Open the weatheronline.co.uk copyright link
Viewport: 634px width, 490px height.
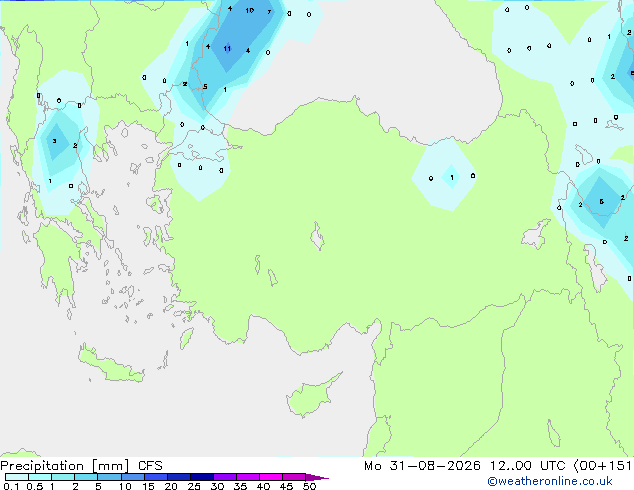(550, 481)
